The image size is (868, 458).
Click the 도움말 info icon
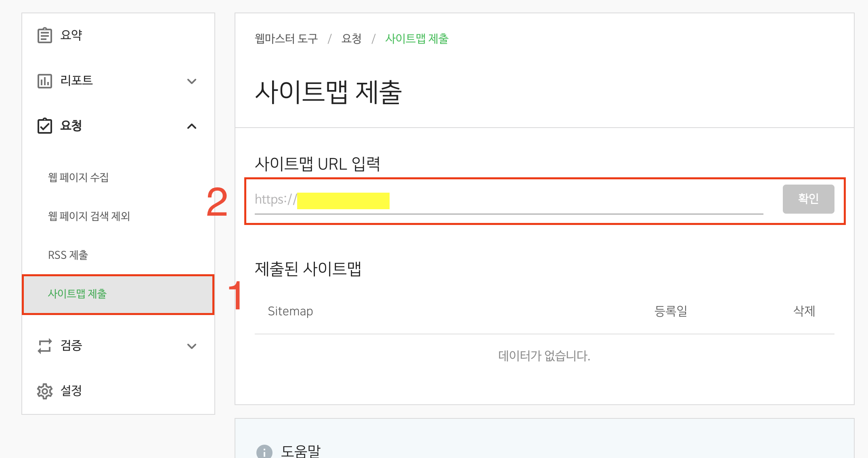pos(264,452)
